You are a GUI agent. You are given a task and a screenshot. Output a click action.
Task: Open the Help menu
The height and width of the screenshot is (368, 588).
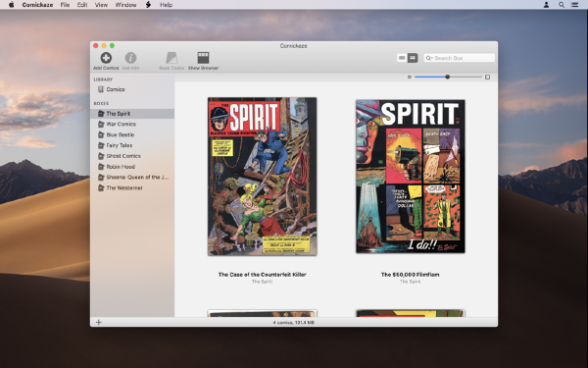point(167,5)
